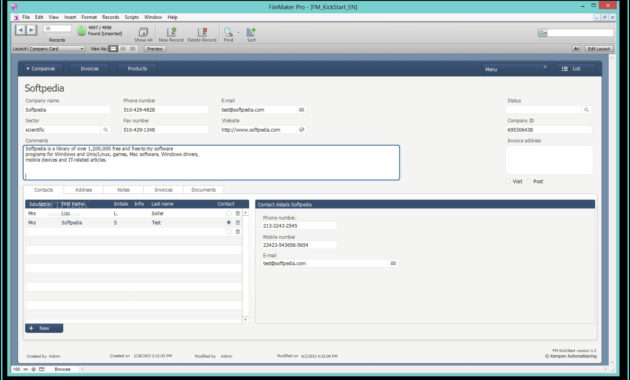This screenshot has width=630, height=380.
Task: Go to the next record arrow
Action: (x=31, y=30)
